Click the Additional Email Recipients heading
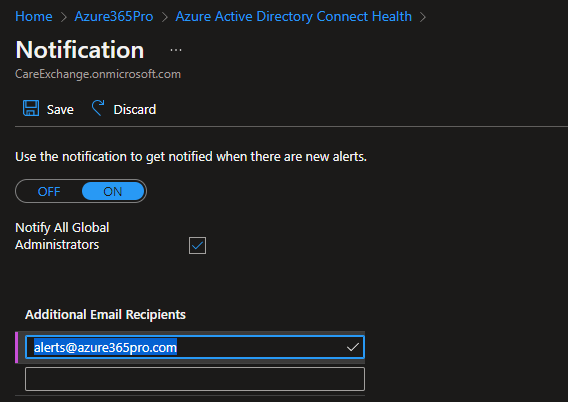The height and width of the screenshot is (402, 568). [105, 314]
